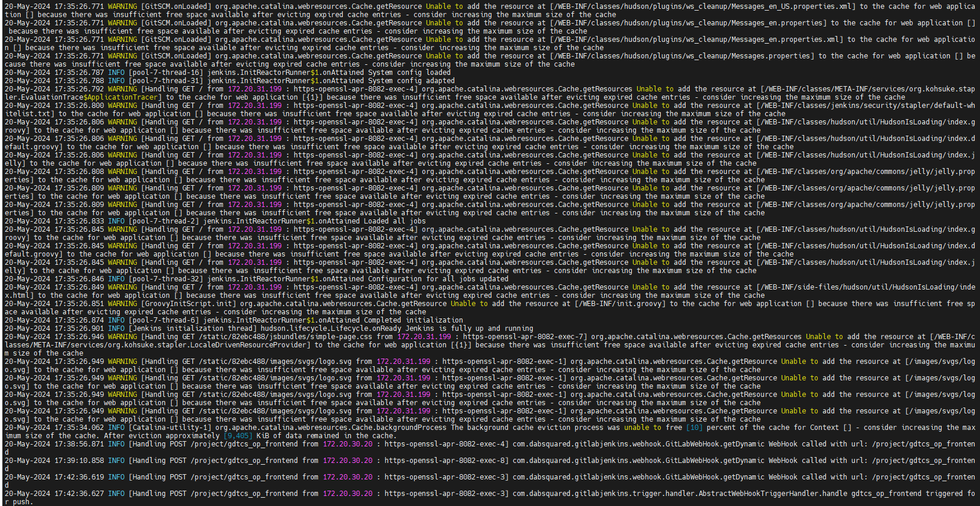This screenshot has height=506, width=980.
Task: Select INFO level in the 17:35:26.833 line
Action: pyautogui.click(x=116, y=221)
